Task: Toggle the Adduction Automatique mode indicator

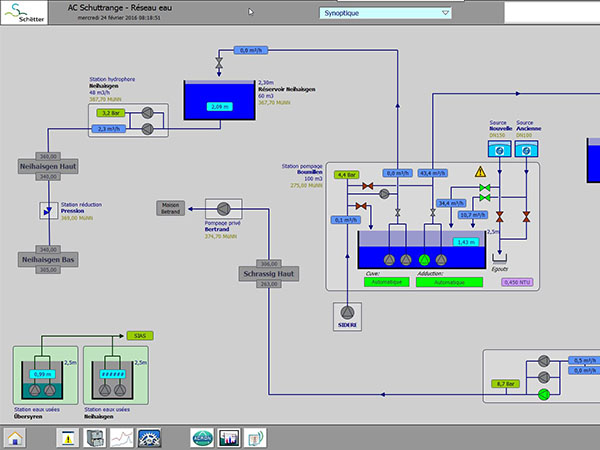Action: point(449,282)
